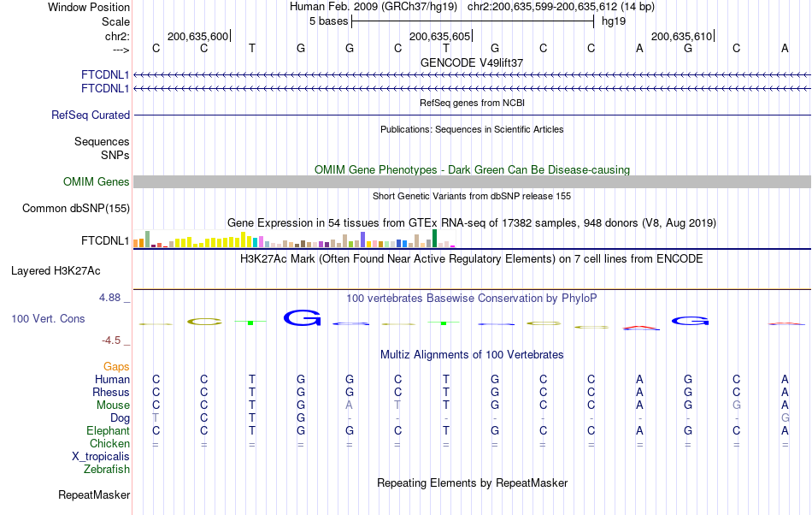Open the upper FTCDNL1 GENCODE transcript label
Viewport: 812px width, 515px height.
click(x=104, y=75)
